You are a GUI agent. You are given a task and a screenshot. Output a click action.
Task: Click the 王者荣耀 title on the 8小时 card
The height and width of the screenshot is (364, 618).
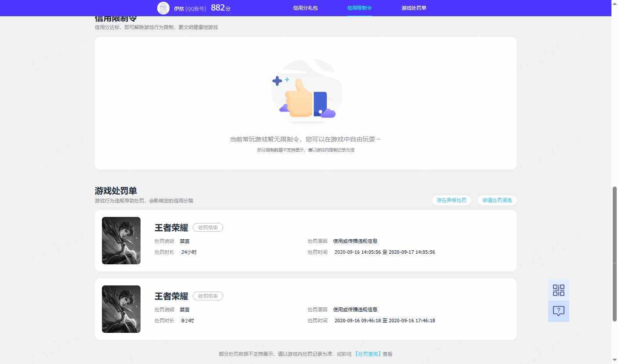(171, 296)
